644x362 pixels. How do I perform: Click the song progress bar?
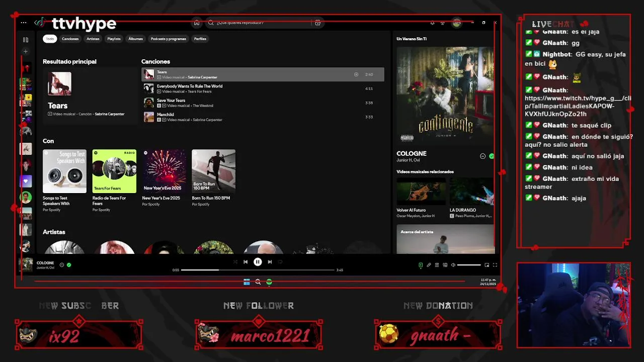258,270
